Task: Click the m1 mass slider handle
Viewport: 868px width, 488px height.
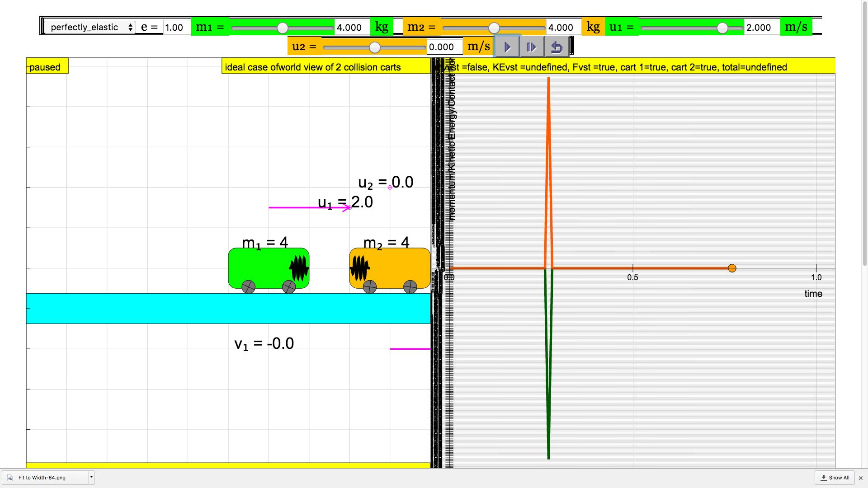Action: point(283,28)
